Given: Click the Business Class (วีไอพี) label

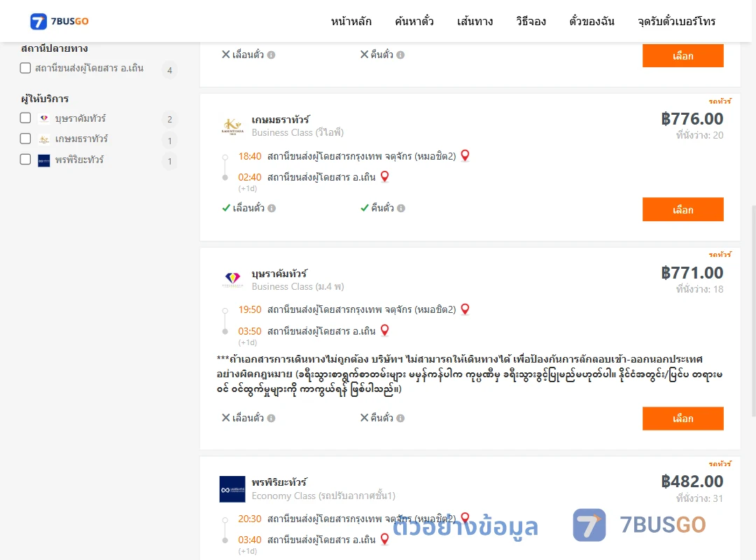Looking at the screenshot, I should point(297,132).
